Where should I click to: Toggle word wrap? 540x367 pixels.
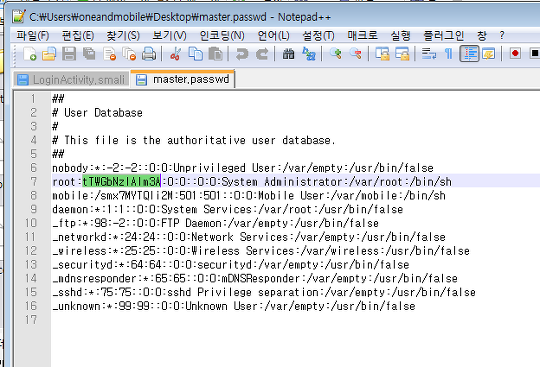point(429,54)
